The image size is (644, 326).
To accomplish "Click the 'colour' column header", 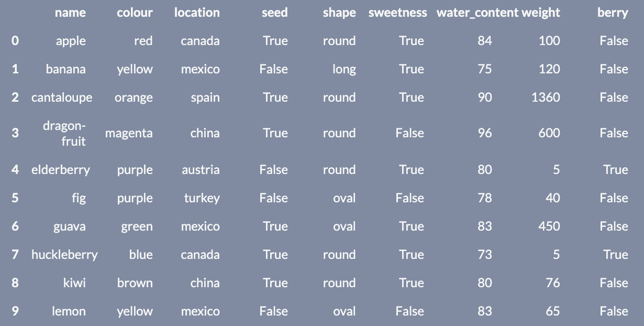I will (x=135, y=13).
